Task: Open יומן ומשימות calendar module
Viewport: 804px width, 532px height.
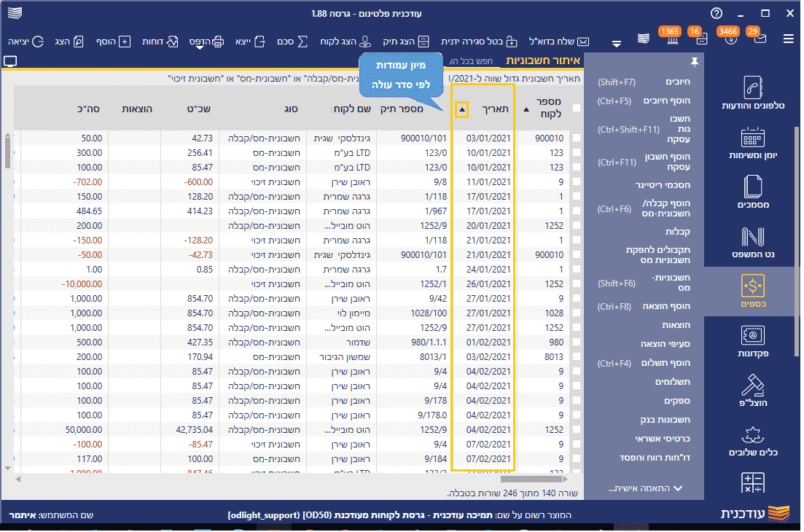Action: [x=753, y=143]
